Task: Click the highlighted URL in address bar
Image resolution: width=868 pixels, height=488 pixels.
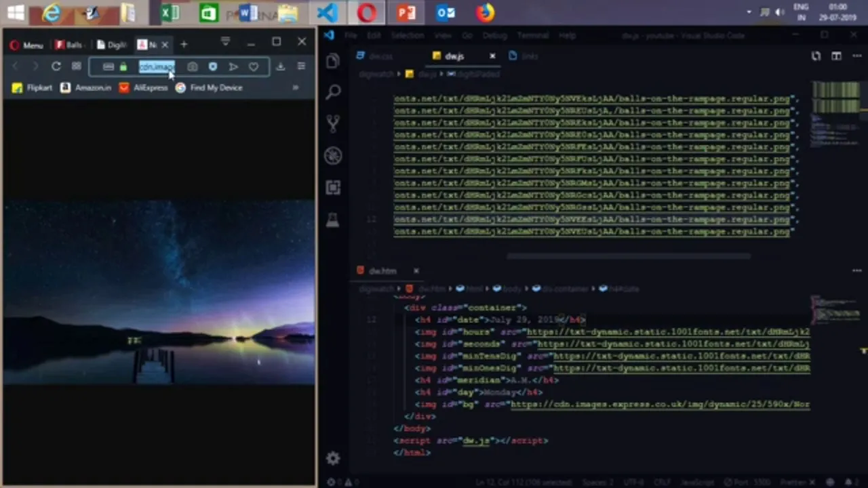Action: coord(157,66)
